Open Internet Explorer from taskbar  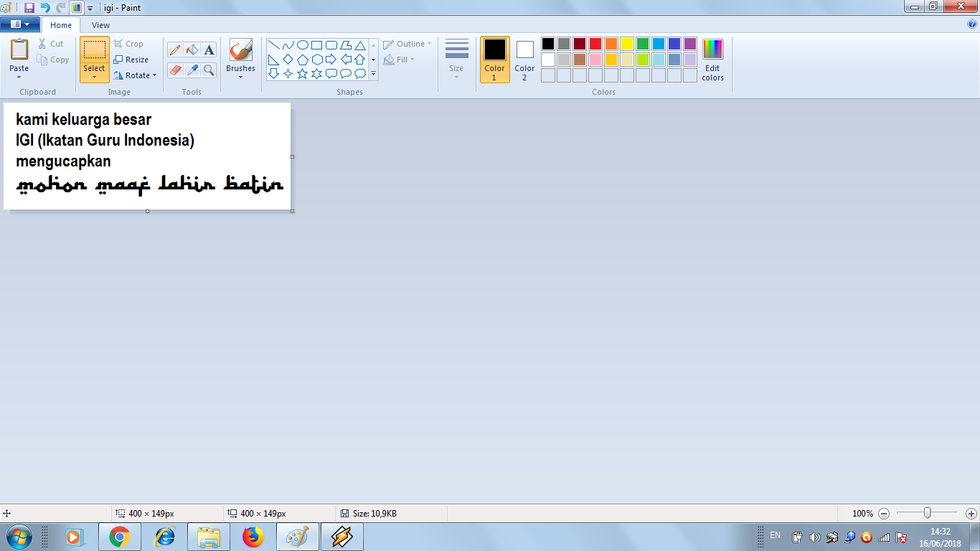point(165,537)
